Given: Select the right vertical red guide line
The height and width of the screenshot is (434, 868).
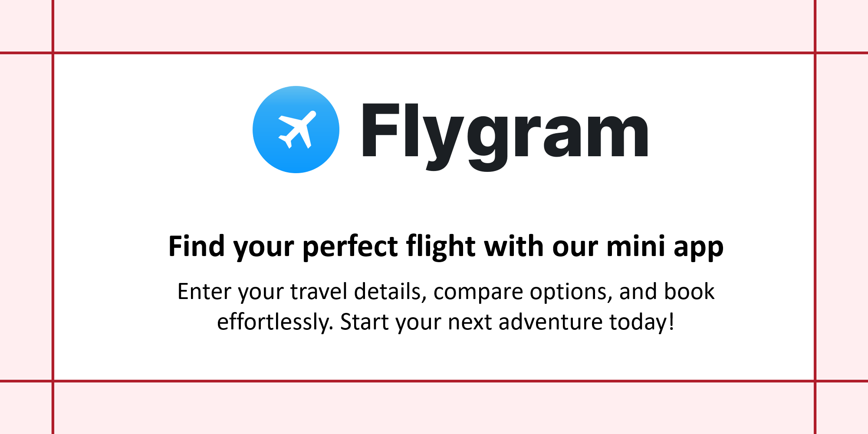Looking at the screenshot, I should click(815, 217).
